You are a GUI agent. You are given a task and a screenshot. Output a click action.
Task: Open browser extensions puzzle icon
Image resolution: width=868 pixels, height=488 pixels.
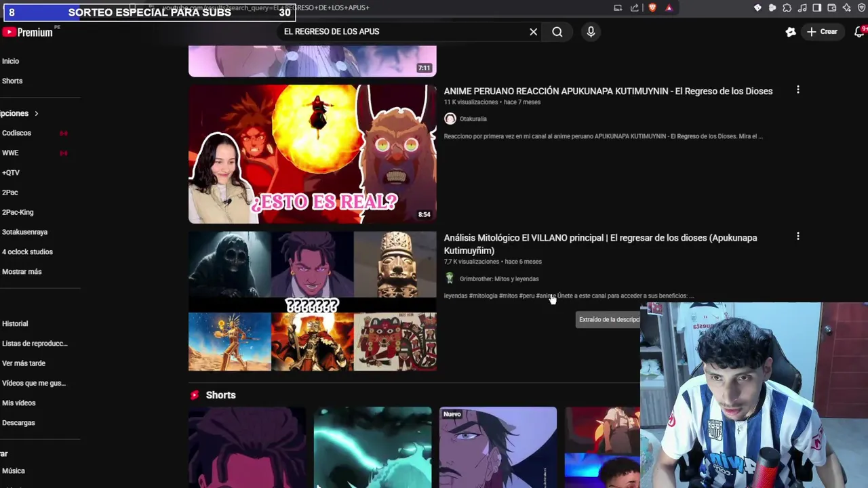787,8
